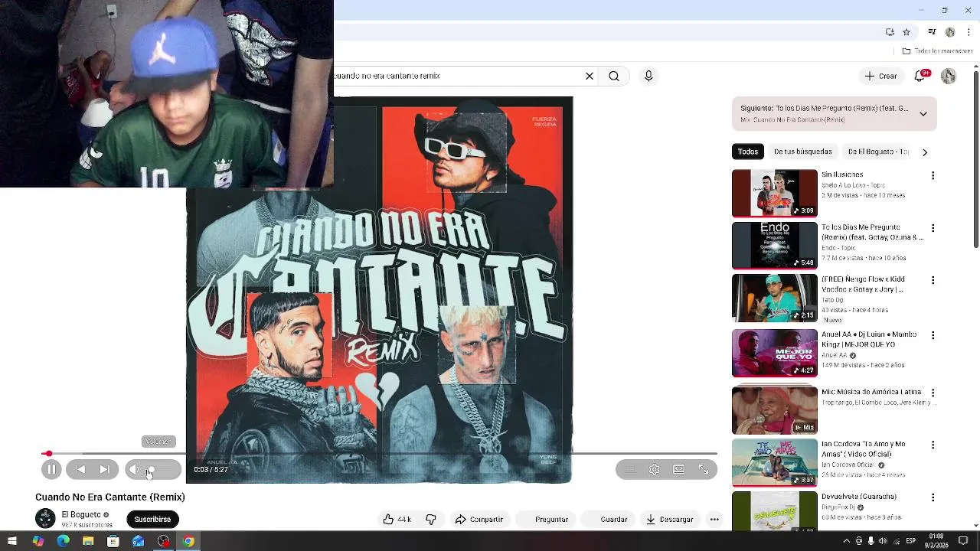This screenshot has height=551, width=980.
Task: Show hidden system tray icons
Action: (x=846, y=541)
